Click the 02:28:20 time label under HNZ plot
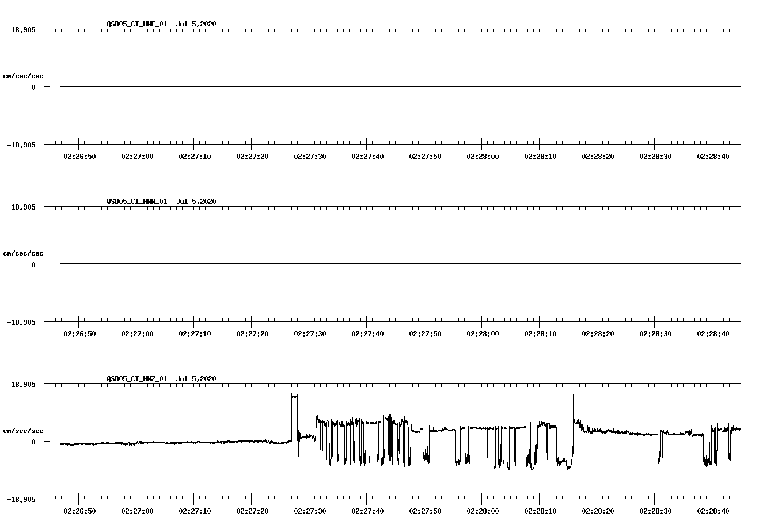The image size is (782, 532). (598, 511)
